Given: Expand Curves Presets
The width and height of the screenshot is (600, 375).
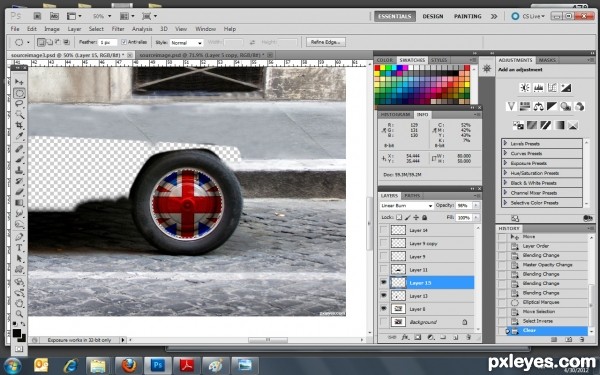Looking at the screenshot, I should coord(505,153).
